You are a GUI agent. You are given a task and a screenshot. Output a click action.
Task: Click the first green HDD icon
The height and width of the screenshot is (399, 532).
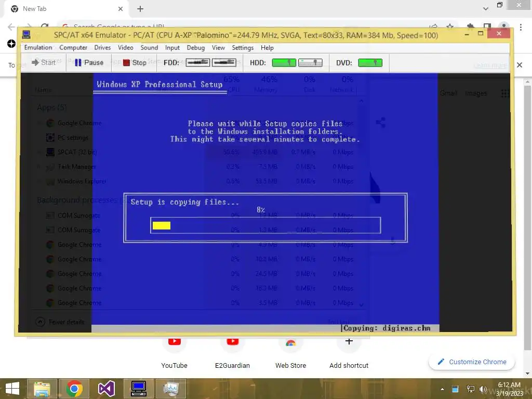pos(284,62)
